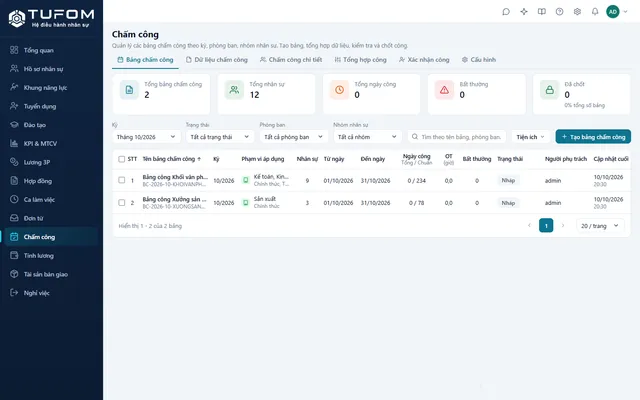640x400 pixels.
Task: Open Tuyển dụng in sidebar
Action: 51,106
